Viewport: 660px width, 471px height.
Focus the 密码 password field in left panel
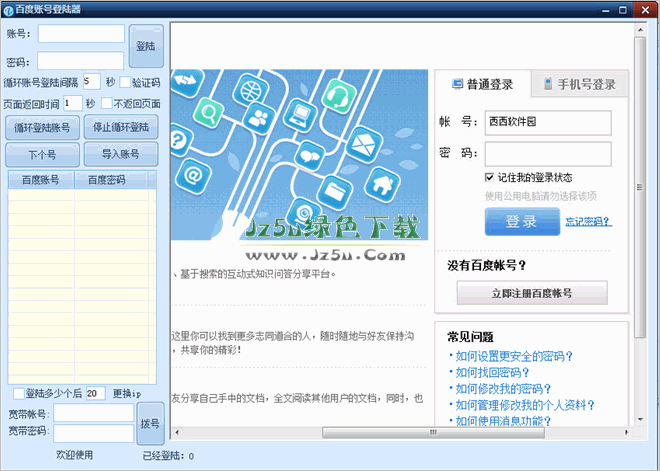(x=81, y=61)
